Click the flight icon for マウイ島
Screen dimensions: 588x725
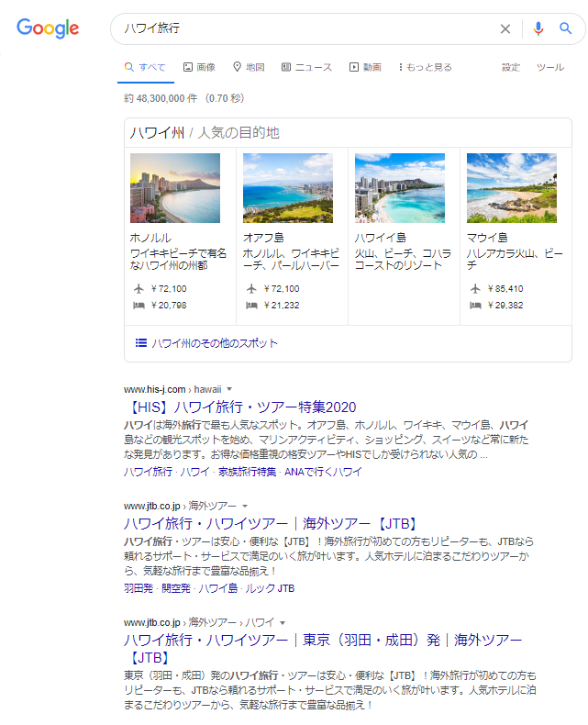pos(475,289)
